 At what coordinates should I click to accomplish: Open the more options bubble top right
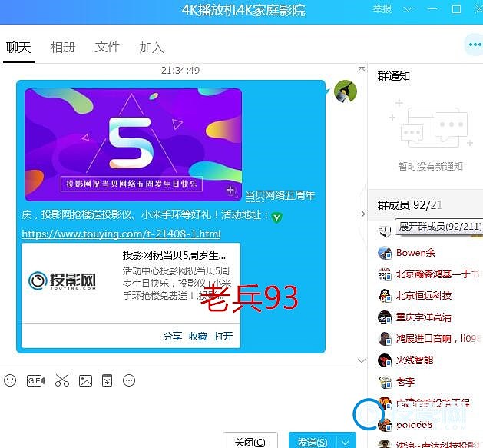(x=475, y=45)
